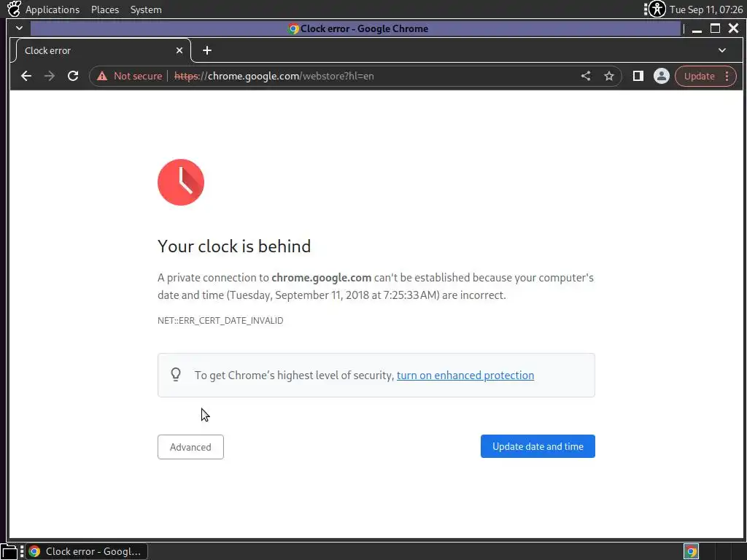This screenshot has height=560, width=747.
Task: Click the lightbulb tip icon
Action: coord(176,375)
